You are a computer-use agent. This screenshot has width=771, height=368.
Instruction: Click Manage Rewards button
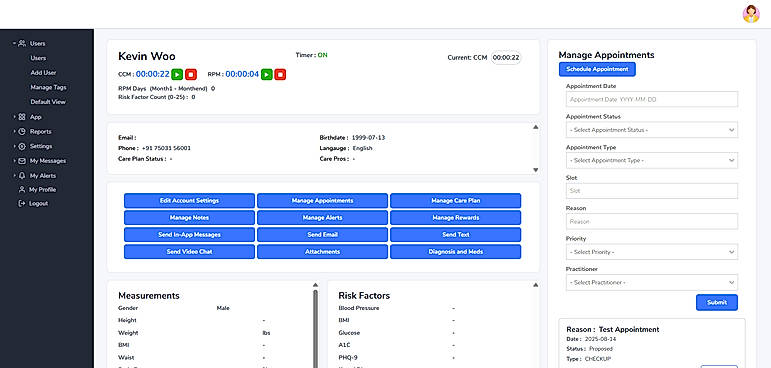click(x=456, y=217)
